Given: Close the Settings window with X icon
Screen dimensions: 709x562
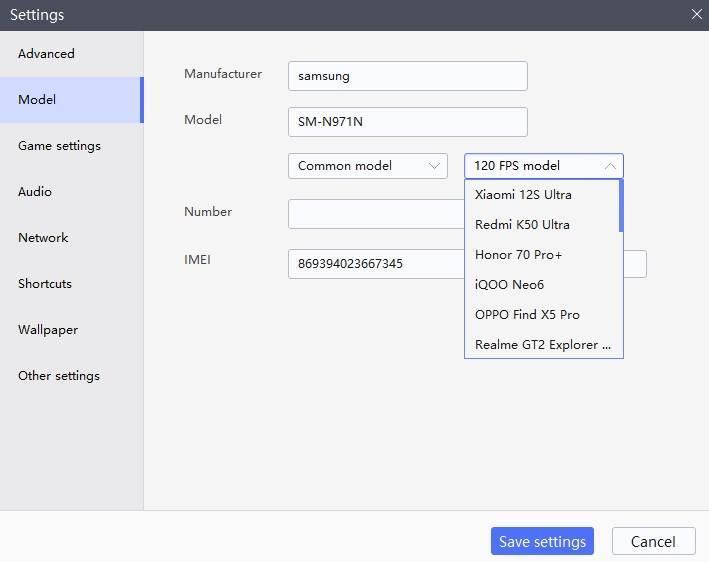Looking at the screenshot, I should click(x=697, y=14).
